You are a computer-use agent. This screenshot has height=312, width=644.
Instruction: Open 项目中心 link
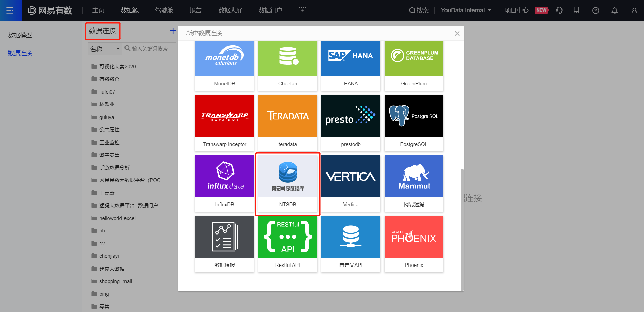(516, 10)
